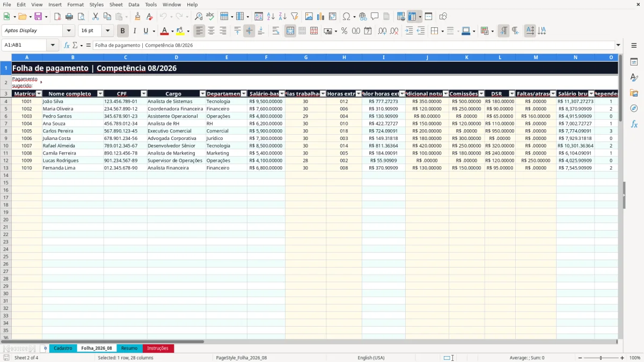
Task: Toggle Freeze Rows and Columns
Action: (412, 17)
